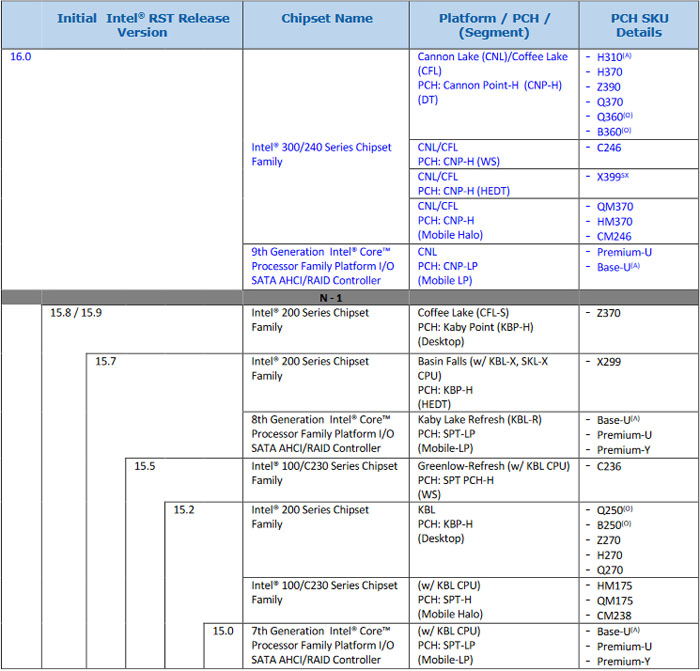The height and width of the screenshot is (671, 700).
Task: Select the QM370 SKU entry
Action: (615, 207)
